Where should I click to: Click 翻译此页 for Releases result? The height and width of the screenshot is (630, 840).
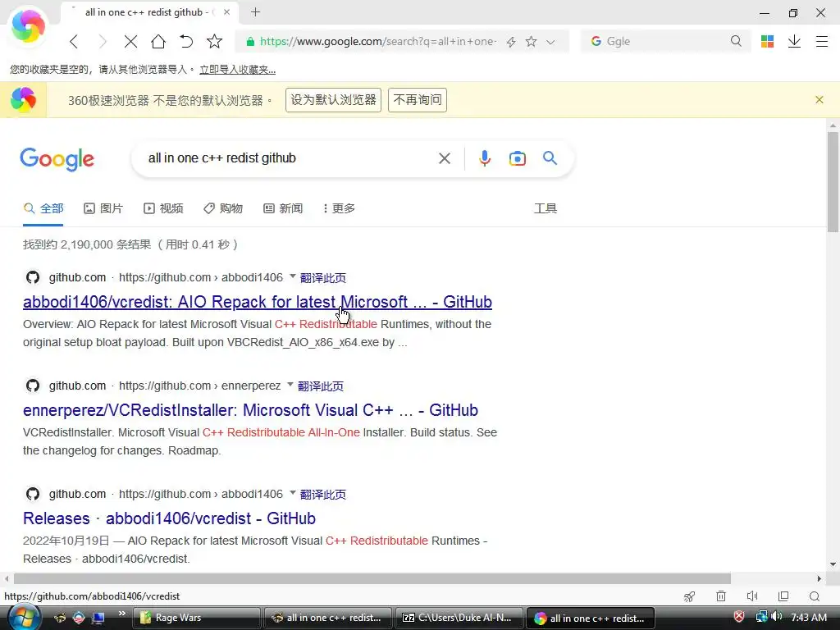coord(323,495)
